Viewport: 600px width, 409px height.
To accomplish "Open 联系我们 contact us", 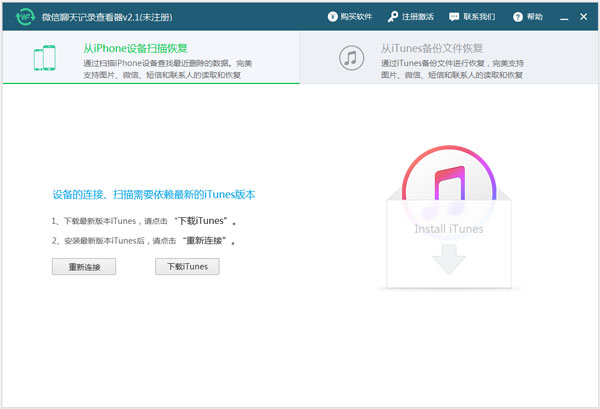I will click(x=472, y=16).
